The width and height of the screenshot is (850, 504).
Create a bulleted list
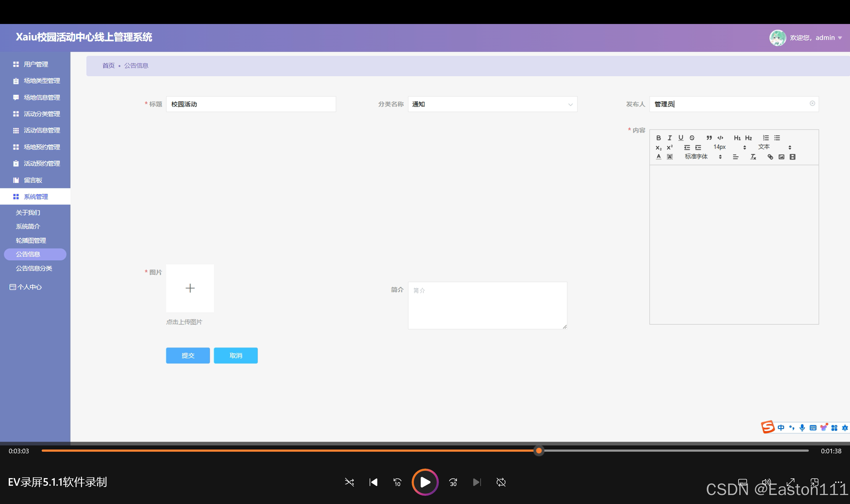pos(777,138)
